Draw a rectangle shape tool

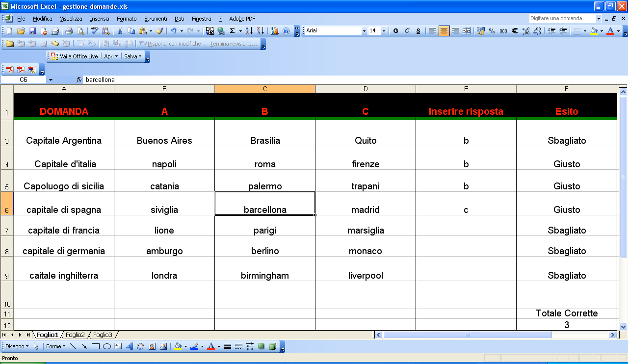coord(96,346)
